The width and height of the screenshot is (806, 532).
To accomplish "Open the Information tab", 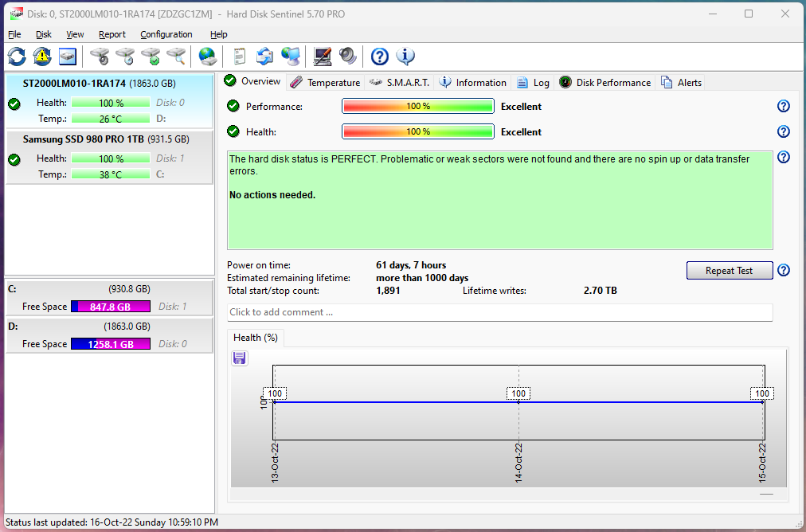I will click(473, 83).
